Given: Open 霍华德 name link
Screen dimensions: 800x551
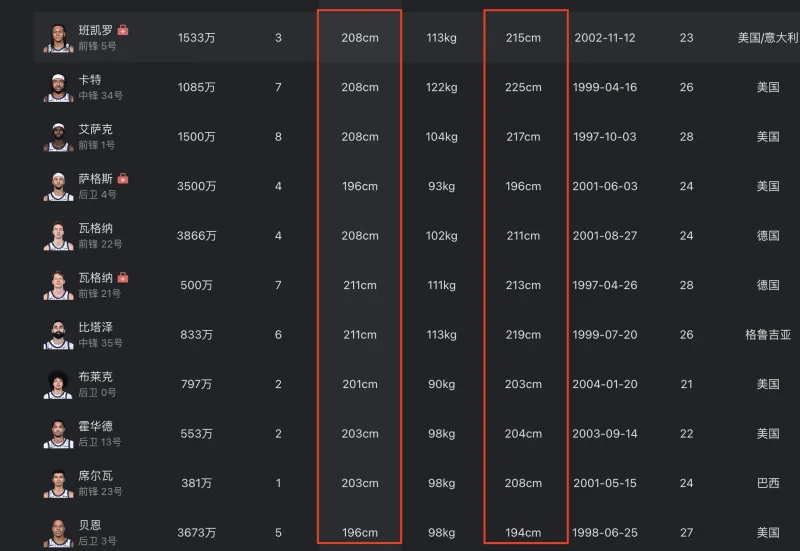Looking at the screenshot, I should [96, 426].
